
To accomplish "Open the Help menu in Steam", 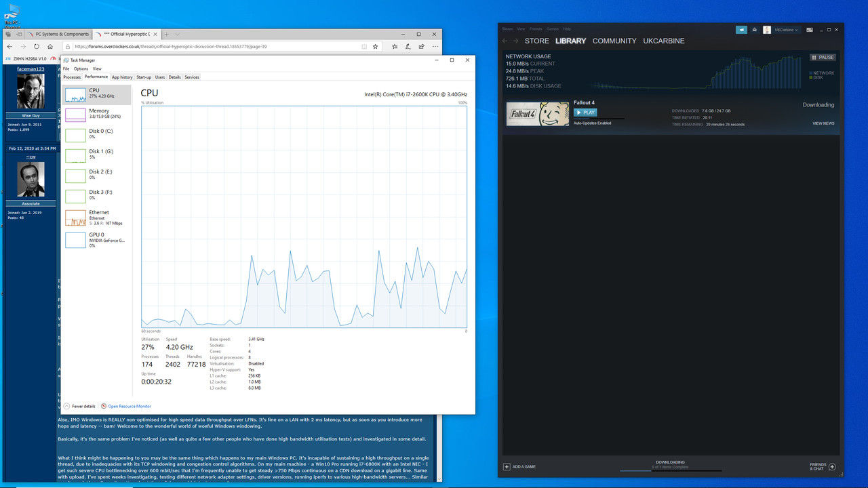I will click(x=567, y=29).
